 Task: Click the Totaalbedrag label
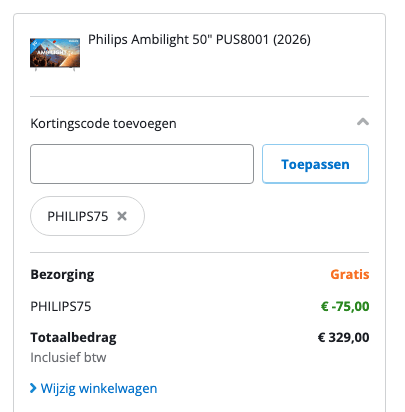(x=73, y=338)
